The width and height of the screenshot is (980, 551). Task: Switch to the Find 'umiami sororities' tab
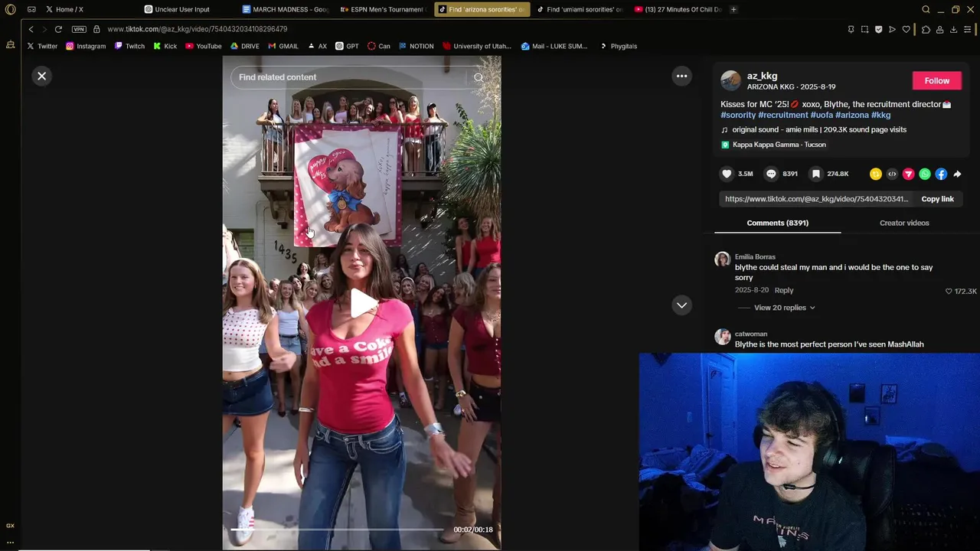[580, 9]
